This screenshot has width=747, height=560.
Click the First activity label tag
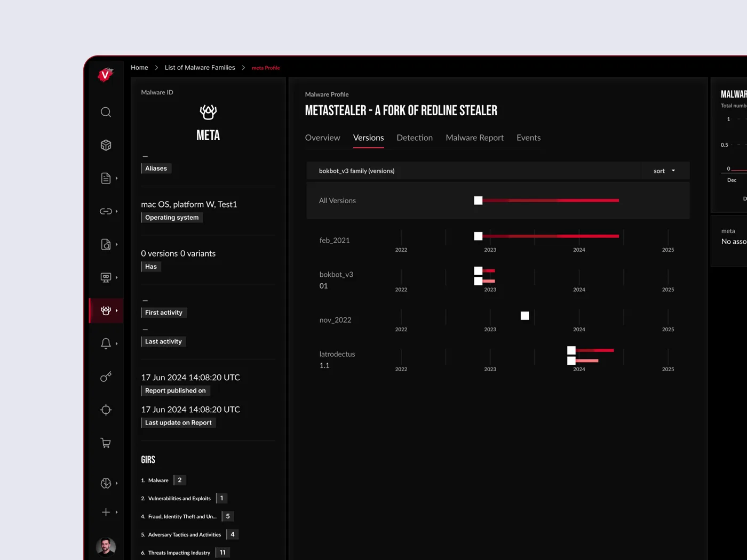[x=164, y=313]
